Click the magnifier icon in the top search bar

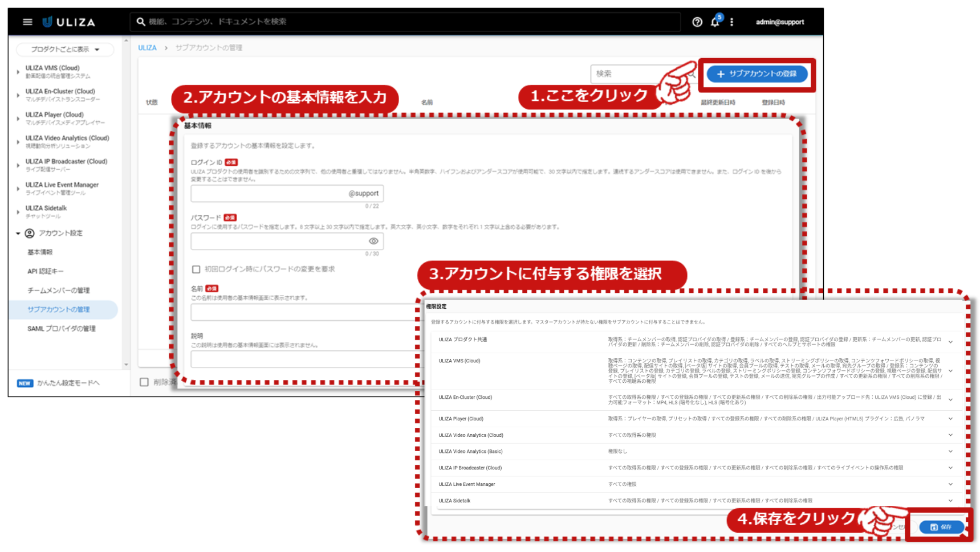coord(141,22)
